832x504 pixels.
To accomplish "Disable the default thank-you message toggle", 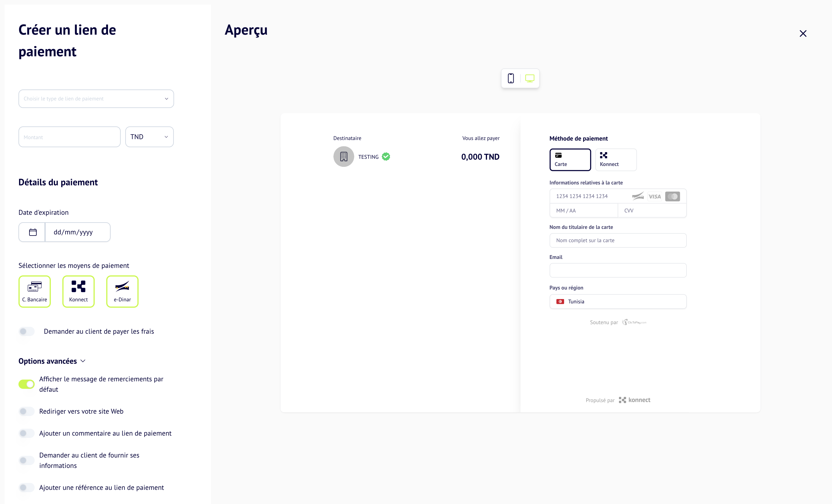I will coord(26,384).
